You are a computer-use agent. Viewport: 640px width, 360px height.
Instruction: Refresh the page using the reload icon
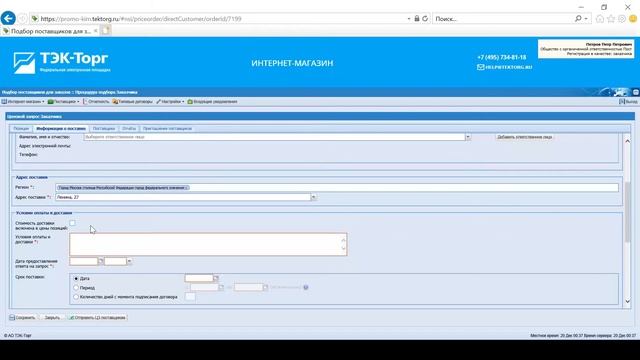tap(425, 18)
